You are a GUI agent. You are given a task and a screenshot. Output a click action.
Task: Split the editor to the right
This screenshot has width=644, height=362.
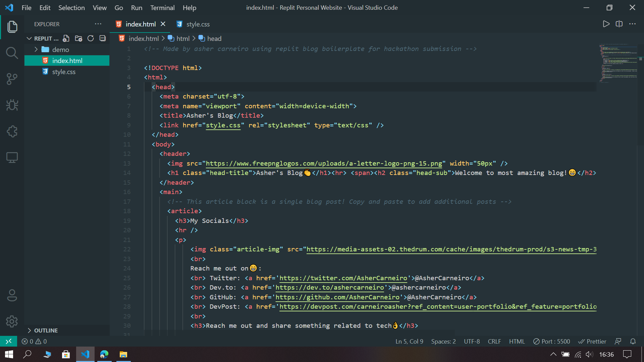pyautogui.click(x=619, y=24)
